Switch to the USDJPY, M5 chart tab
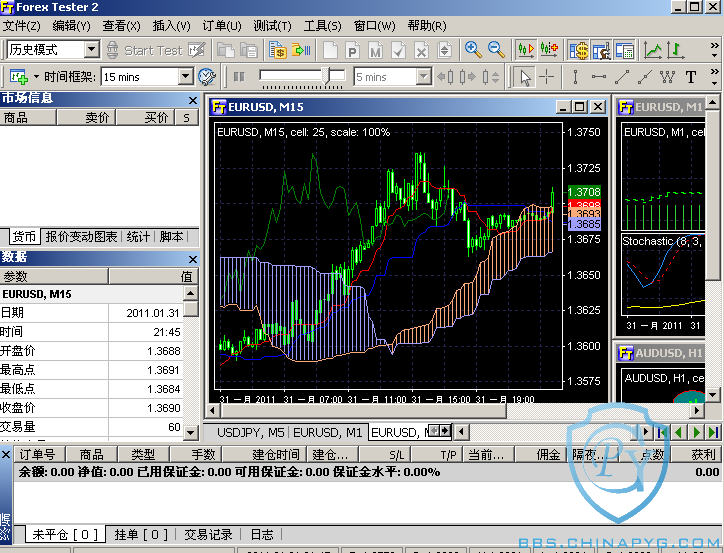 click(x=251, y=433)
